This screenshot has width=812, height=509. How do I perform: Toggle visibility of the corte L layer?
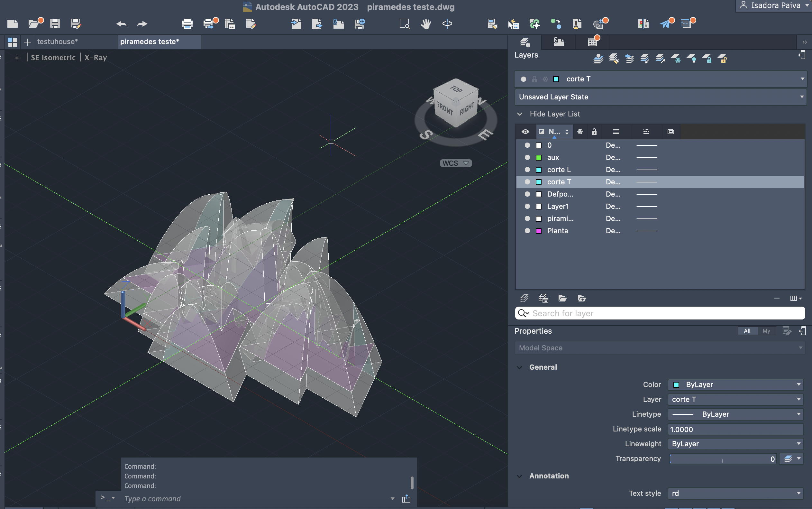coord(527,170)
